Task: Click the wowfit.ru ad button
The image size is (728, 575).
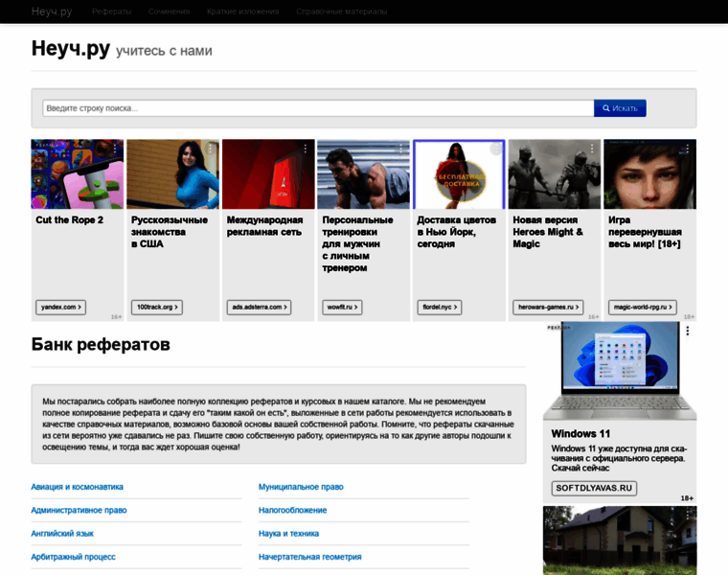Action: coord(342,307)
